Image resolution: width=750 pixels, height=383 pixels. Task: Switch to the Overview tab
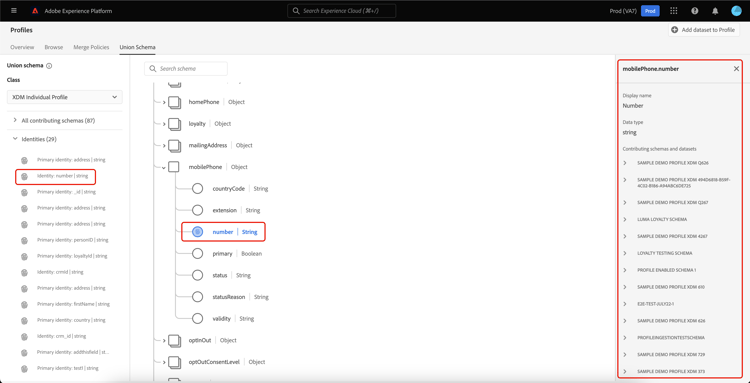[x=22, y=47]
